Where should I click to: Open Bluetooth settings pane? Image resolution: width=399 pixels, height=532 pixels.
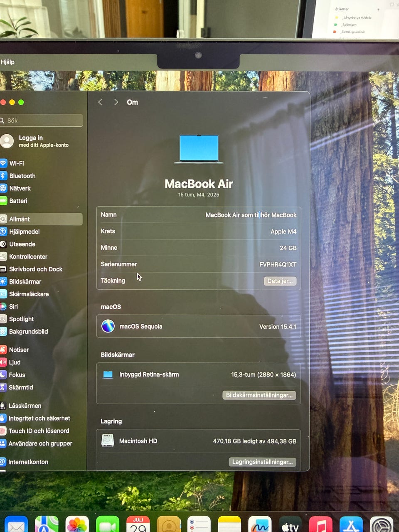(x=18, y=176)
